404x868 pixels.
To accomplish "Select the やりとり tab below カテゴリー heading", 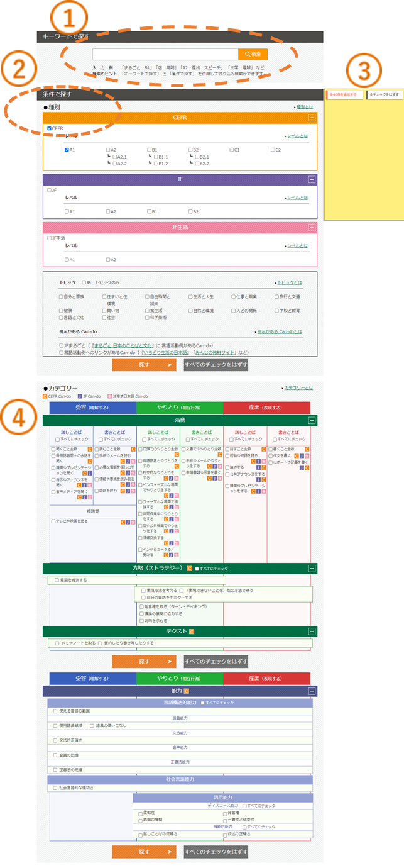I will click(180, 408).
